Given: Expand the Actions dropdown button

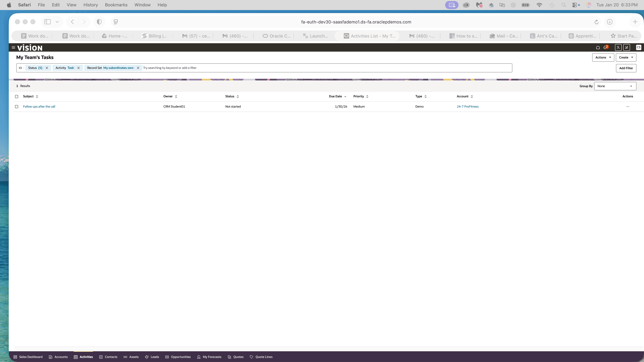Looking at the screenshot, I should click(x=603, y=57).
